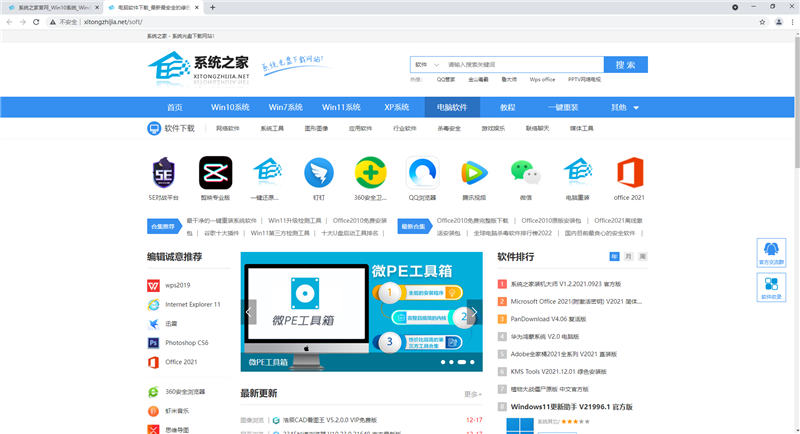
Task: Open the 钉钉 DingTalk icon
Action: pyautogui.click(x=319, y=172)
